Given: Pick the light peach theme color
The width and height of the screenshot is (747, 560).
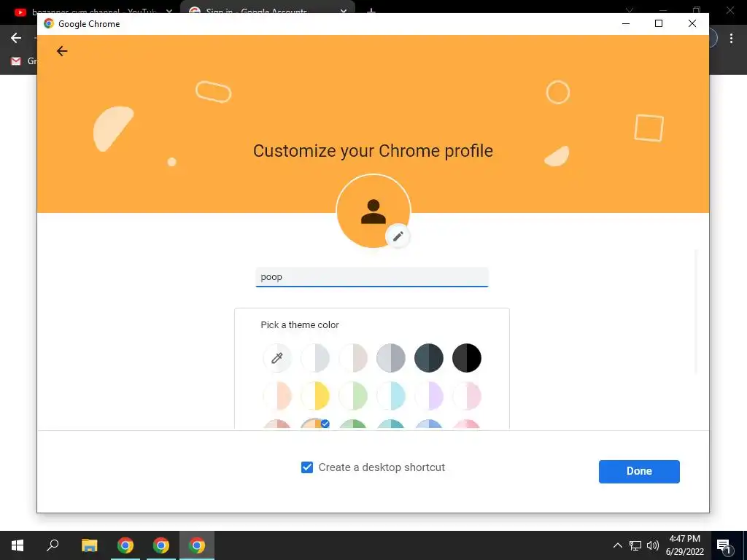Looking at the screenshot, I should (x=276, y=396).
